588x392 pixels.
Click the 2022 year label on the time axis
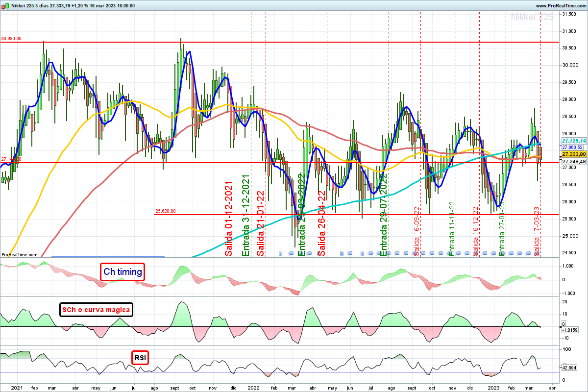click(254, 387)
